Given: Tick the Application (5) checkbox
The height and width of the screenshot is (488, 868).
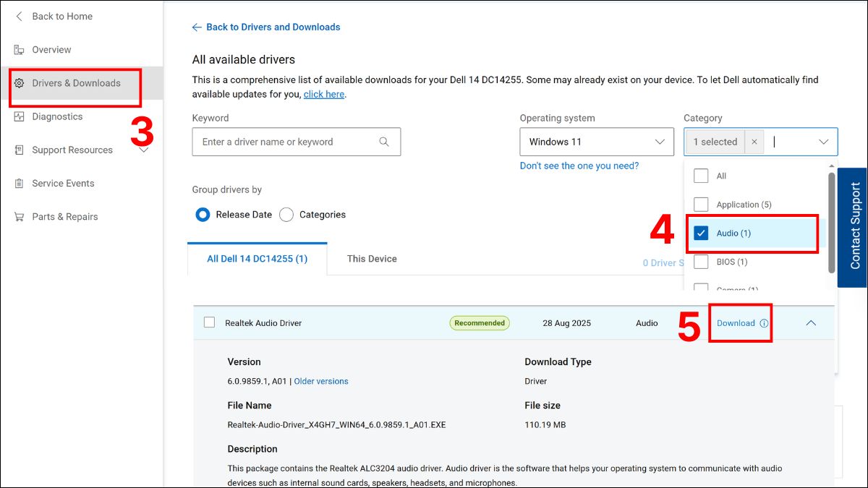Looking at the screenshot, I should 701,205.
